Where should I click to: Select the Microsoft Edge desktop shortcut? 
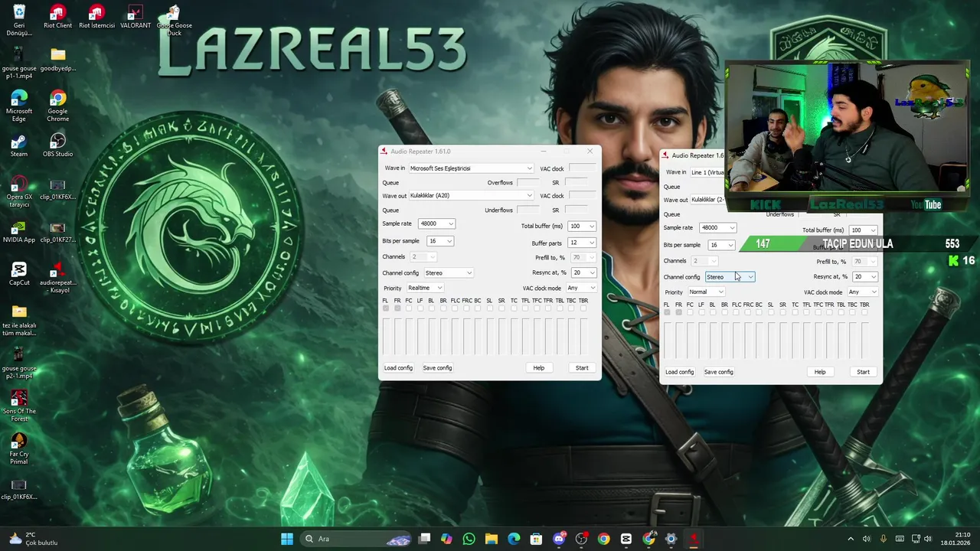[19, 106]
